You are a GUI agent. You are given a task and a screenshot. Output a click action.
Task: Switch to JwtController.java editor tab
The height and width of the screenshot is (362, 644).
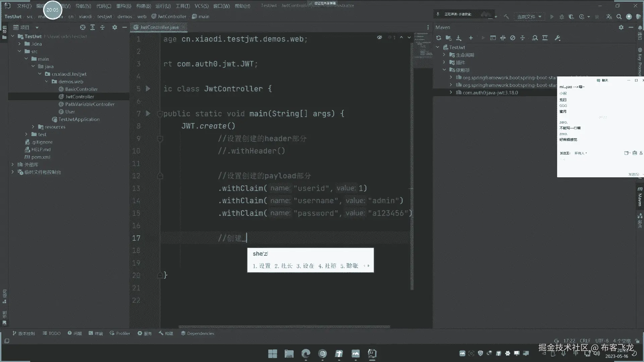coord(159,27)
